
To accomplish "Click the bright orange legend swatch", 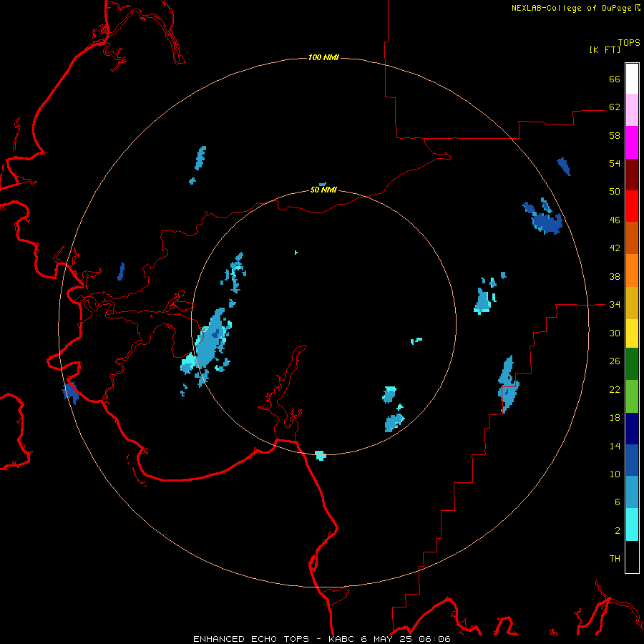I will click(632, 270).
